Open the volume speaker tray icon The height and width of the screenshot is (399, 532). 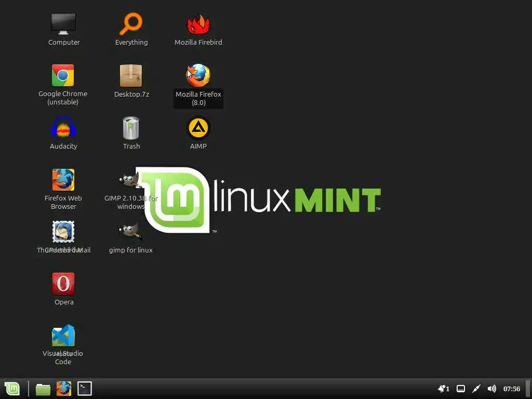tap(491, 389)
